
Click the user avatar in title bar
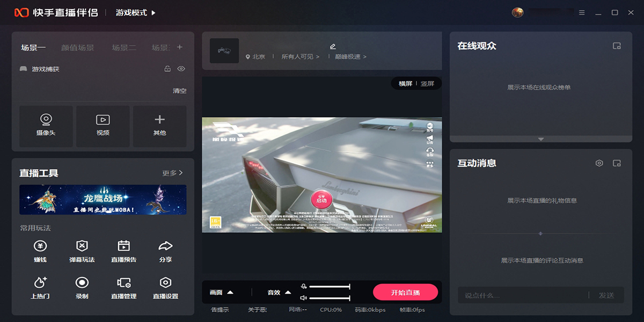pos(518,12)
